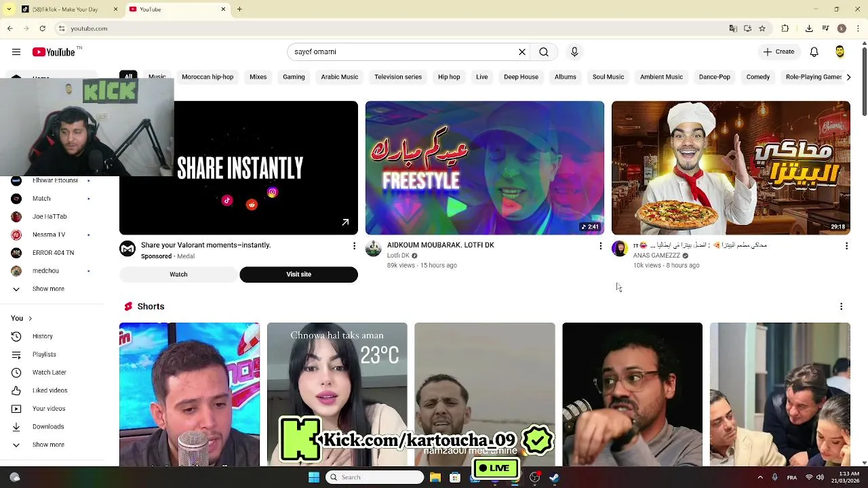
Task: Close the YouTube browser tab
Action: (223, 9)
